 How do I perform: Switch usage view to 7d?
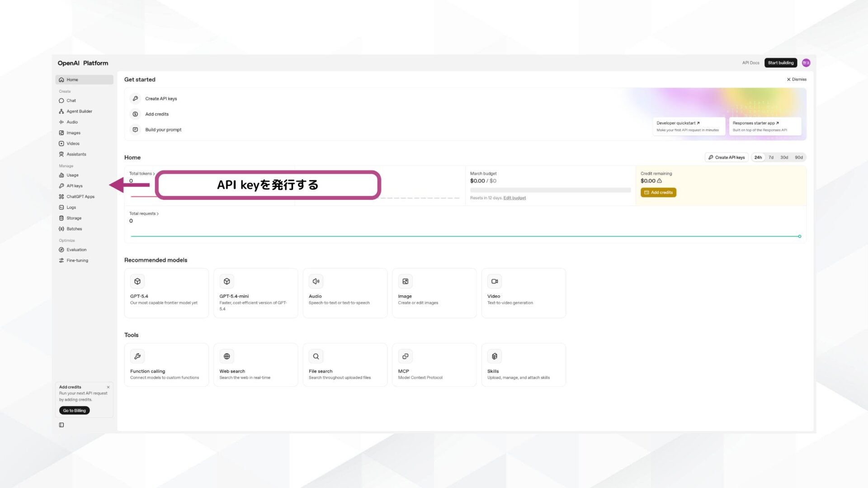[771, 157]
